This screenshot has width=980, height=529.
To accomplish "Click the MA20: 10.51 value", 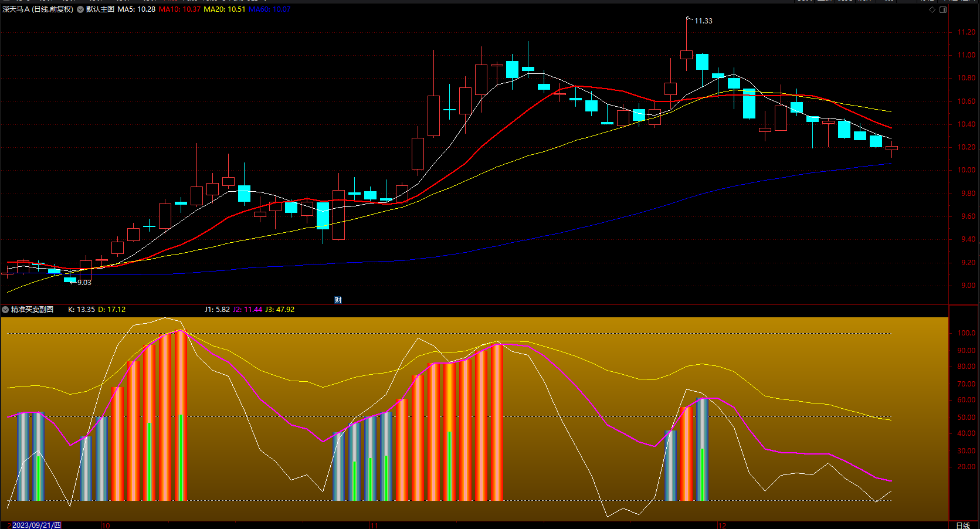I will click(225, 9).
